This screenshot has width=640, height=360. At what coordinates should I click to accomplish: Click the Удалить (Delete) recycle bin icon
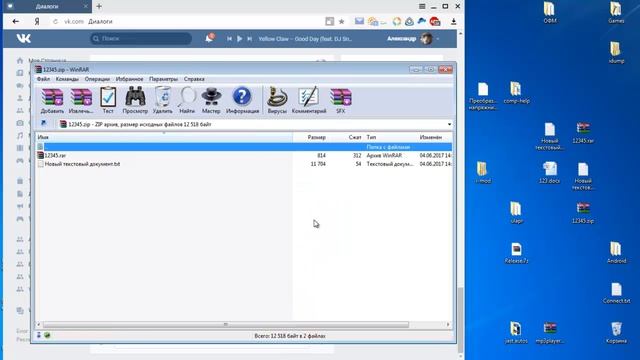[162, 100]
